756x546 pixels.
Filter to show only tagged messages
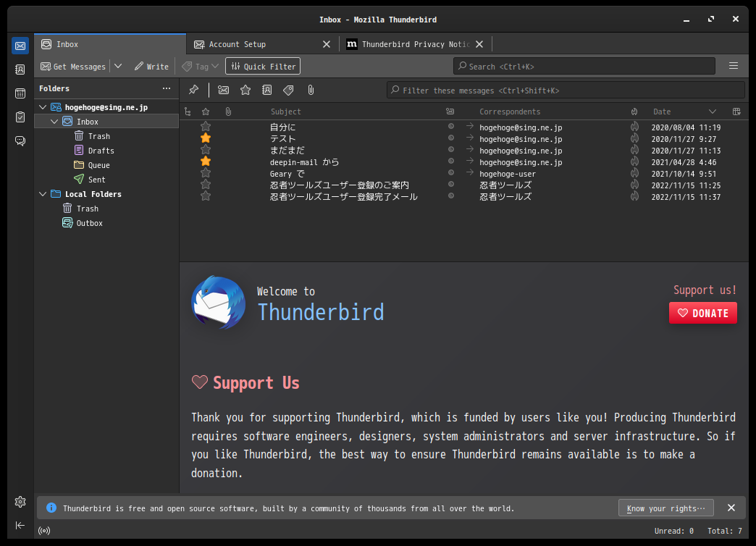click(288, 90)
